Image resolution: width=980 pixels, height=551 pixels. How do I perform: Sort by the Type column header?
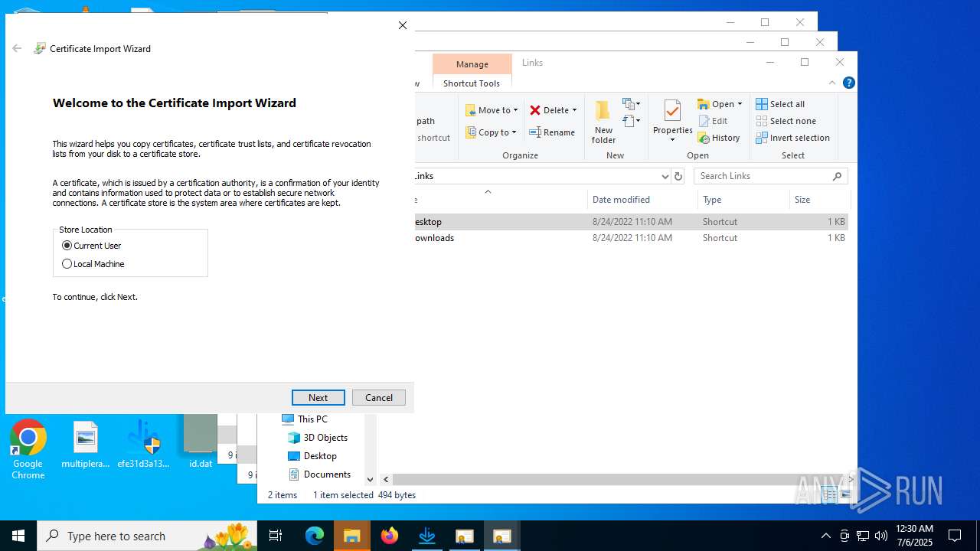pos(743,200)
